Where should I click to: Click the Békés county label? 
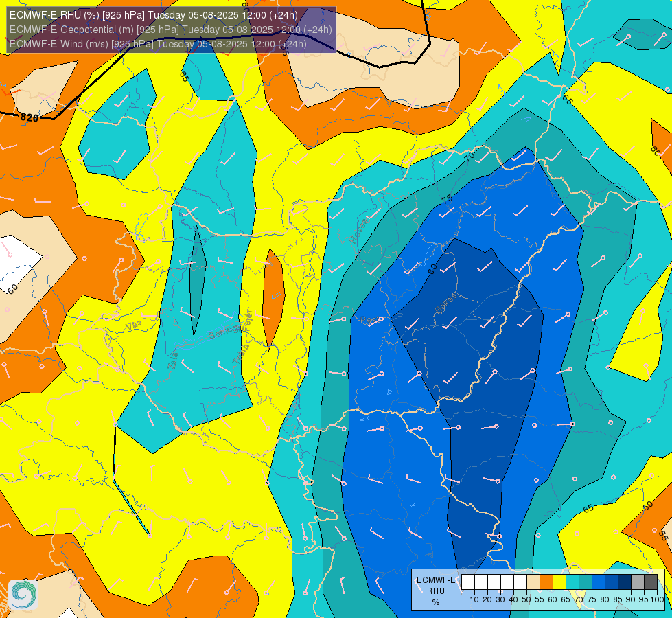pyautogui.click(x=448, y=304)
